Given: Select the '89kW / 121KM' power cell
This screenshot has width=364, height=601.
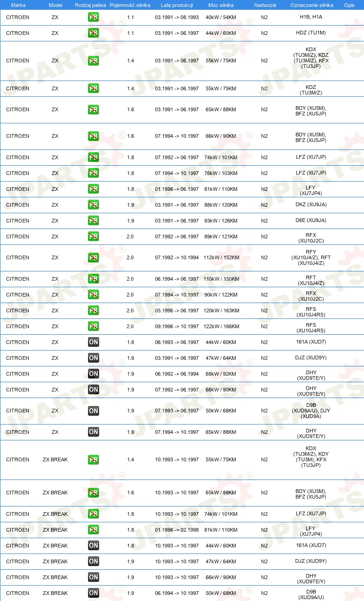Looking at the screenshot, I should [x=221, y=236].
